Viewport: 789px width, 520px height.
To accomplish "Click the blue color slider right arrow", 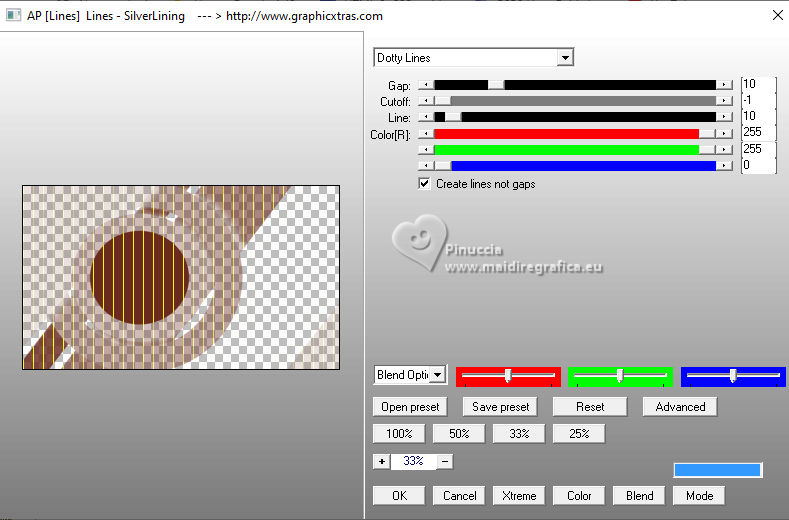I will pos(724,166).
